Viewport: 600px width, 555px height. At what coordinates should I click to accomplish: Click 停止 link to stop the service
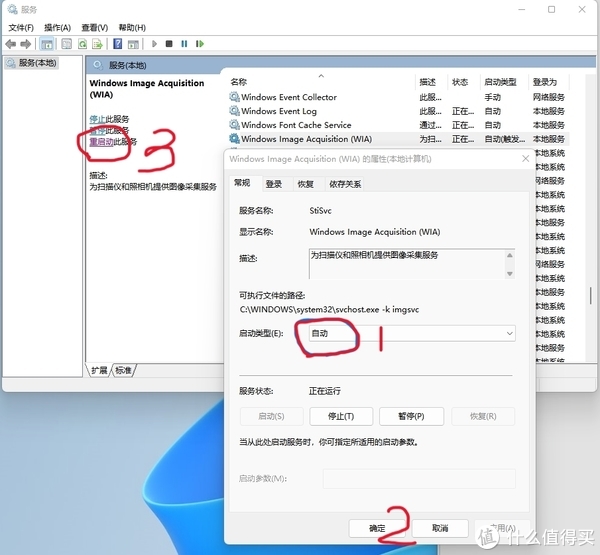[97, 119]
